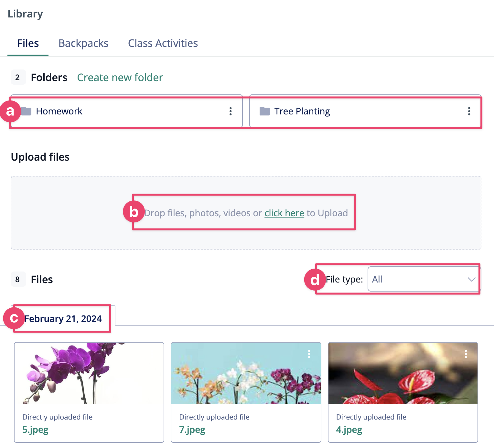Image resolution: width=494 pixels, height=448 pixels.
Task: Open the 7.jpeg orchid garden thumbnail
Action: click(x=246, y=373)
